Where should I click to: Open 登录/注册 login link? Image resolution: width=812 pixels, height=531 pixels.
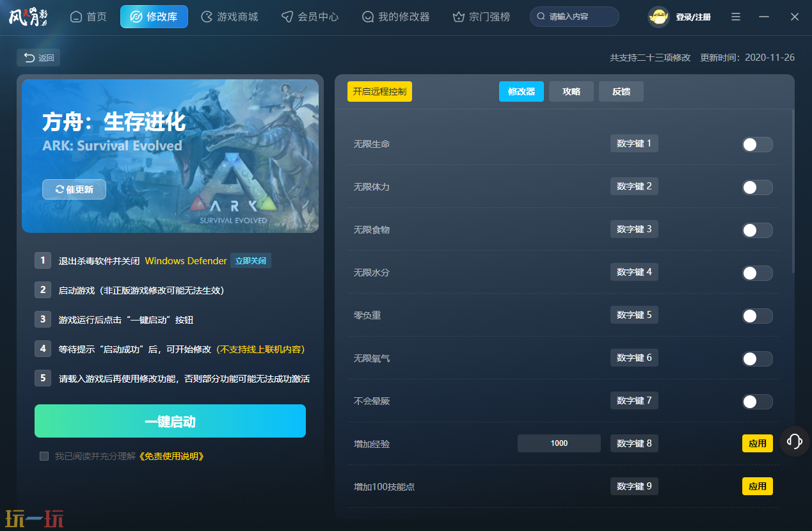pyautogui.click(x=693, y=17)
